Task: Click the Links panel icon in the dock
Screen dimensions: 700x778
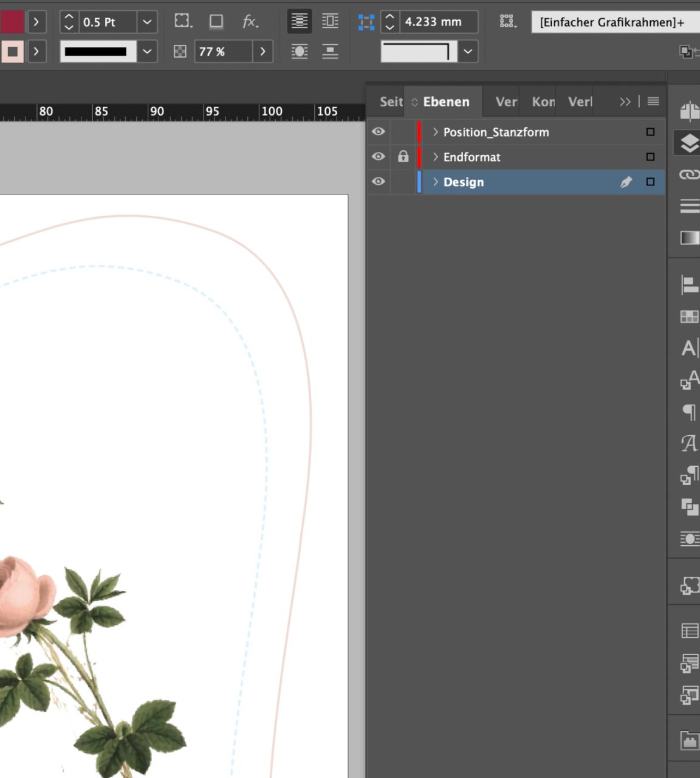Action: [689, 174]
